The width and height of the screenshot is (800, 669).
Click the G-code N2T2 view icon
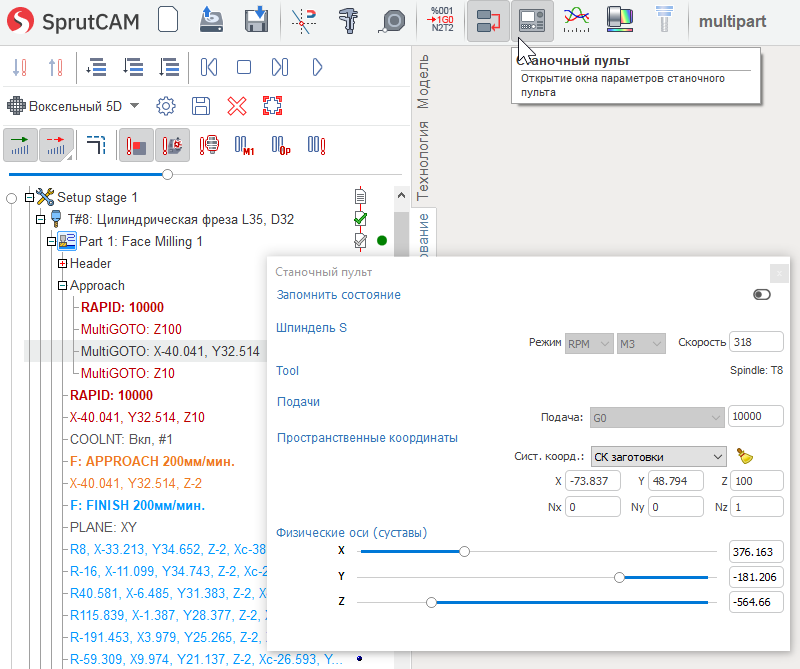point(441,21)
